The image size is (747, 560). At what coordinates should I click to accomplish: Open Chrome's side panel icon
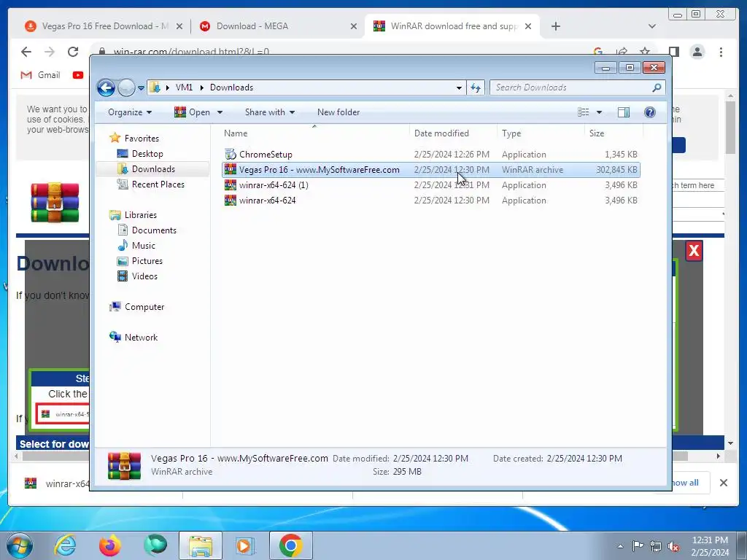[673, 52]
